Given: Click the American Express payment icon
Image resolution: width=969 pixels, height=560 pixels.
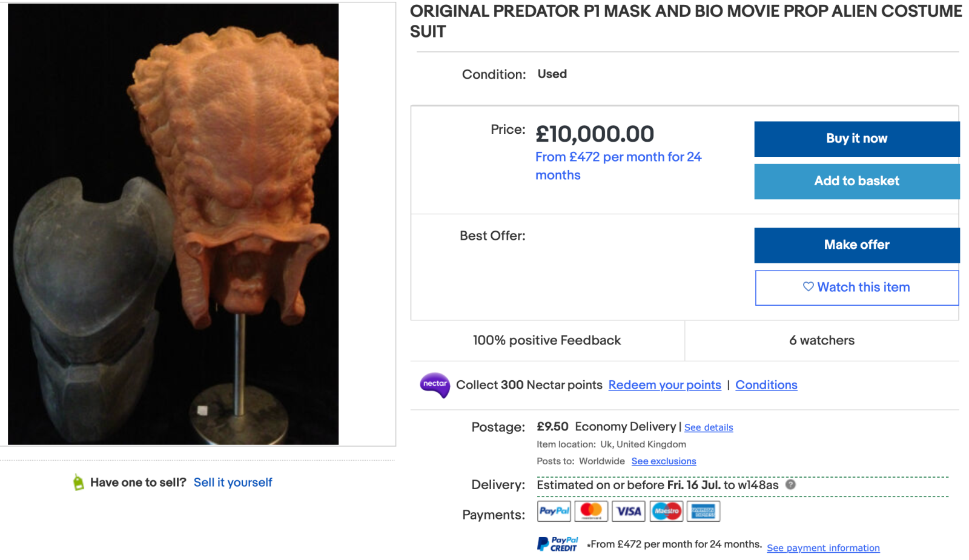Looking at the screenshot, I should (703, 512).
